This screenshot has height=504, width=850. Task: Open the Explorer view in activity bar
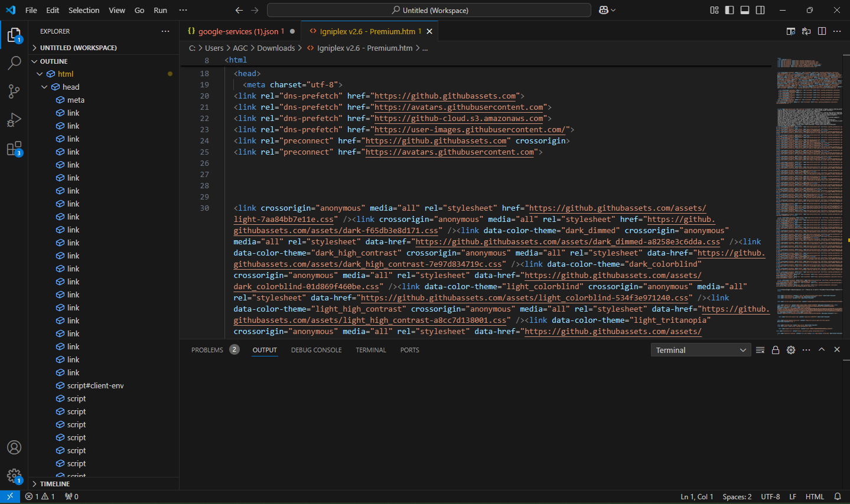click(x=14, y=35)
